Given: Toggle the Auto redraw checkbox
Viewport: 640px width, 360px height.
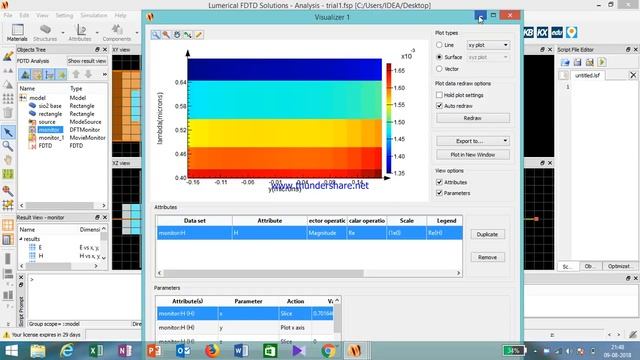Looking at the screenshot, I should pyautogui.click(x=439, y=106).
